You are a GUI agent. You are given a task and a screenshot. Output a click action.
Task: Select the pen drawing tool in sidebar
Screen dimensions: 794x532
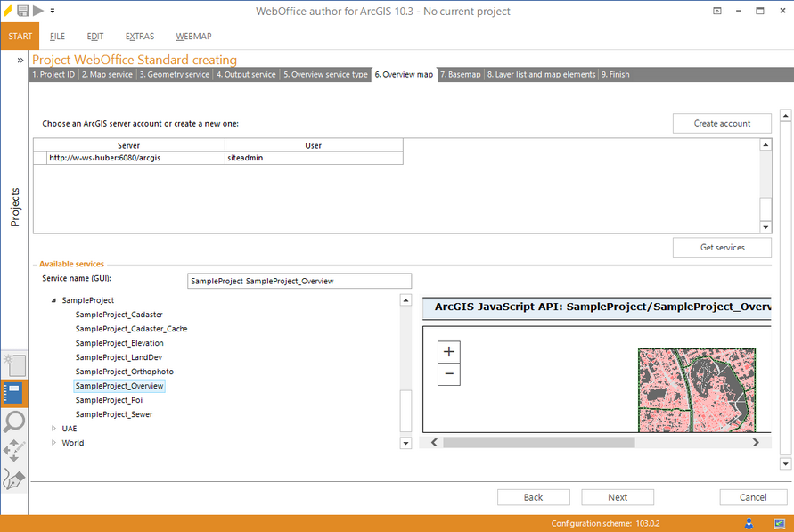[14, 479]
